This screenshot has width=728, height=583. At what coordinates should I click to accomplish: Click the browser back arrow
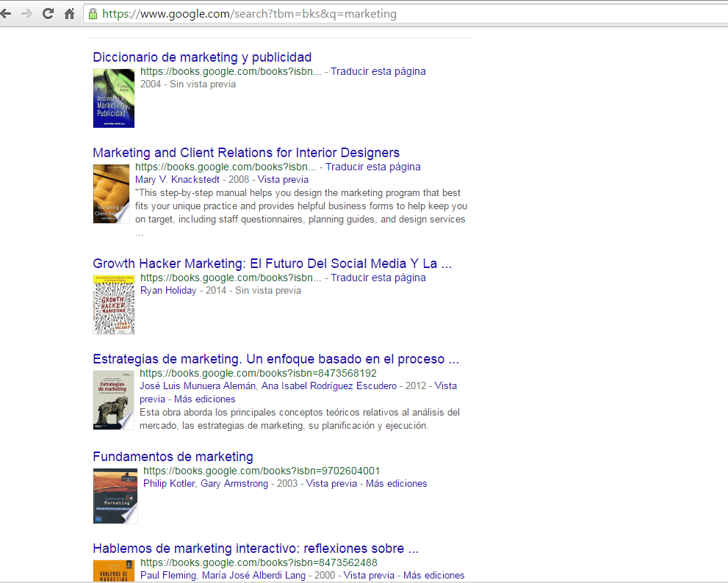pos(7,13)
